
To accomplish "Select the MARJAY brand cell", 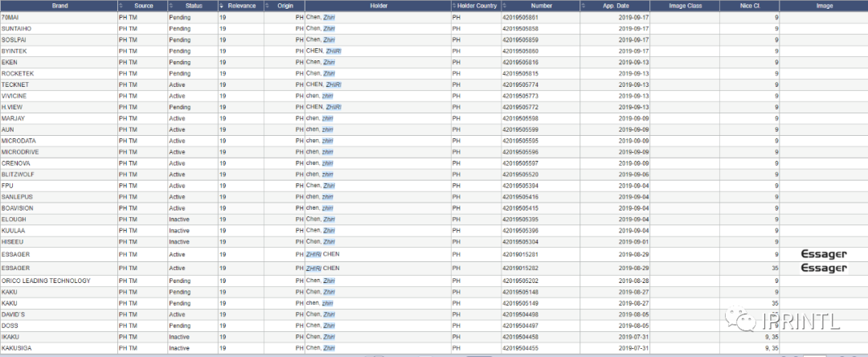I will [x=59, y=118].
